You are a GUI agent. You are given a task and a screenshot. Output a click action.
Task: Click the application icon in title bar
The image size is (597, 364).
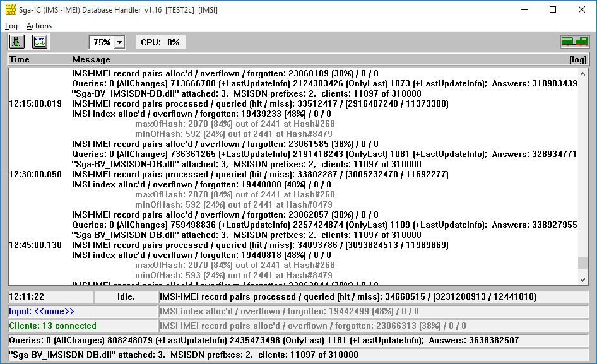coord(9,10)
